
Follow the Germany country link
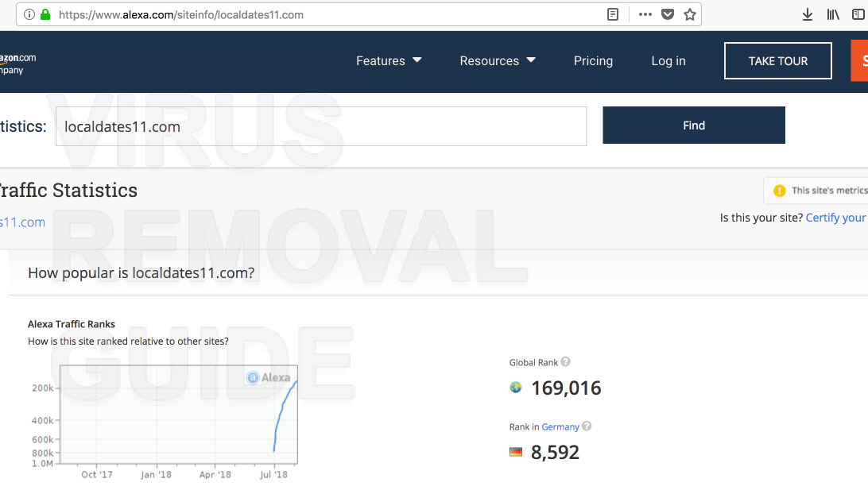(560, 426)
